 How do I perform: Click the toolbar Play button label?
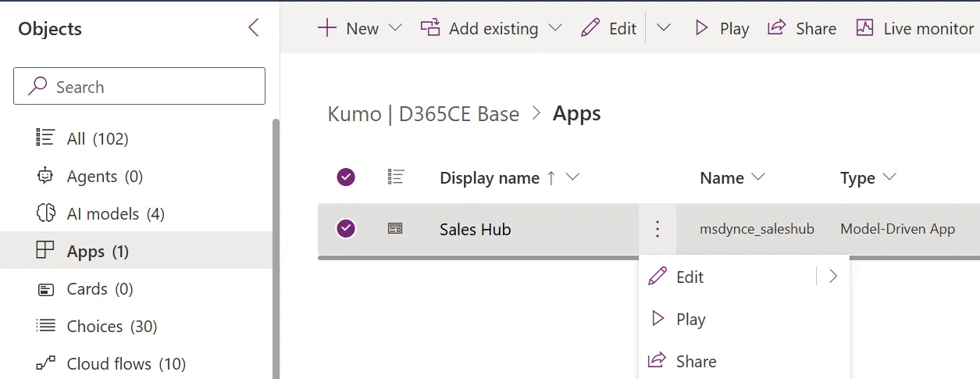tap(734, 28)
